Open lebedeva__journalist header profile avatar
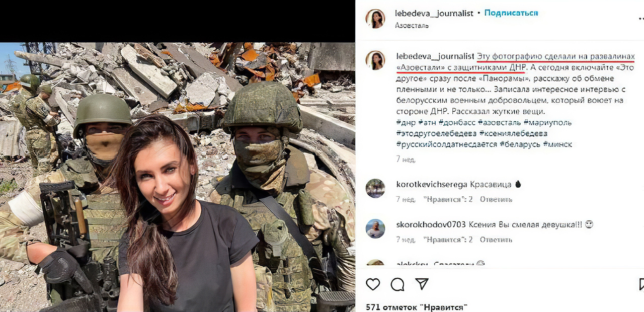Viewport: 644px width, 312px height. [x=375, y=19]
